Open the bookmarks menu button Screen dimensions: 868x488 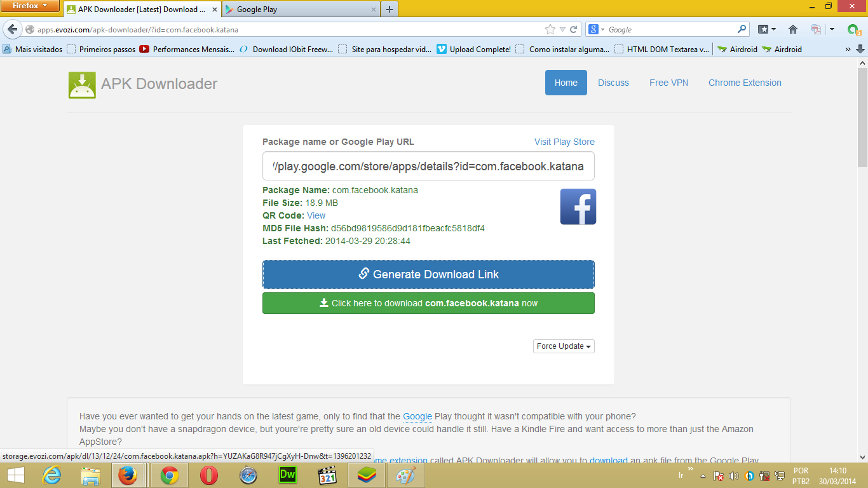pyautogui.click(x=768, y=29)
